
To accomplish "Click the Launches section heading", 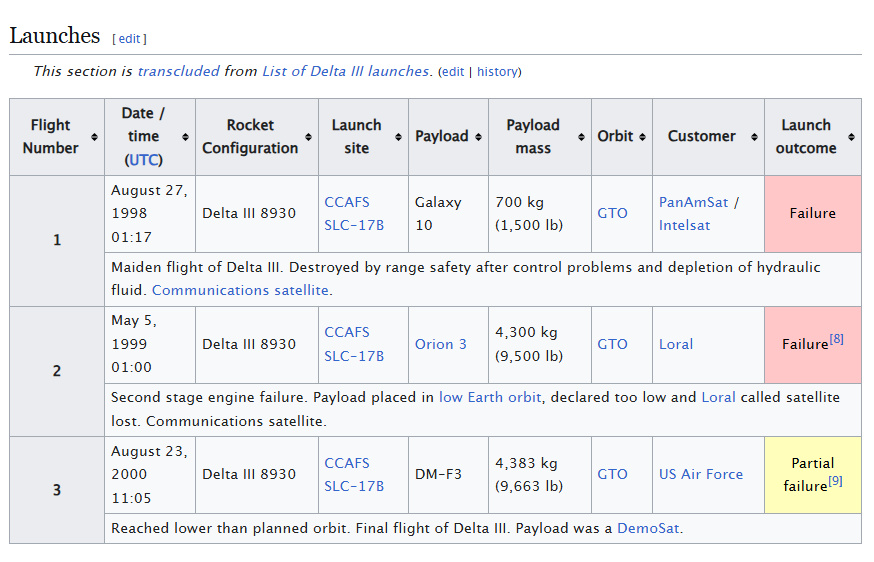I will 55,36.
